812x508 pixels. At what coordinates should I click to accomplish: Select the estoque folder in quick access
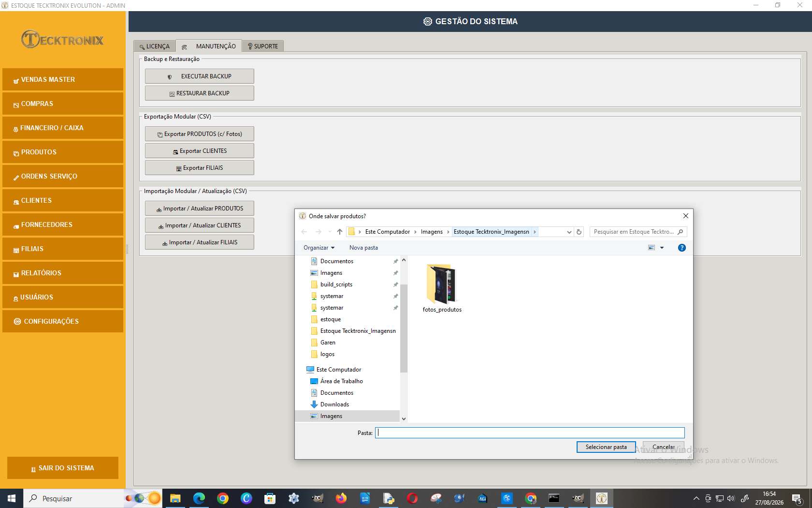[331, 319]
